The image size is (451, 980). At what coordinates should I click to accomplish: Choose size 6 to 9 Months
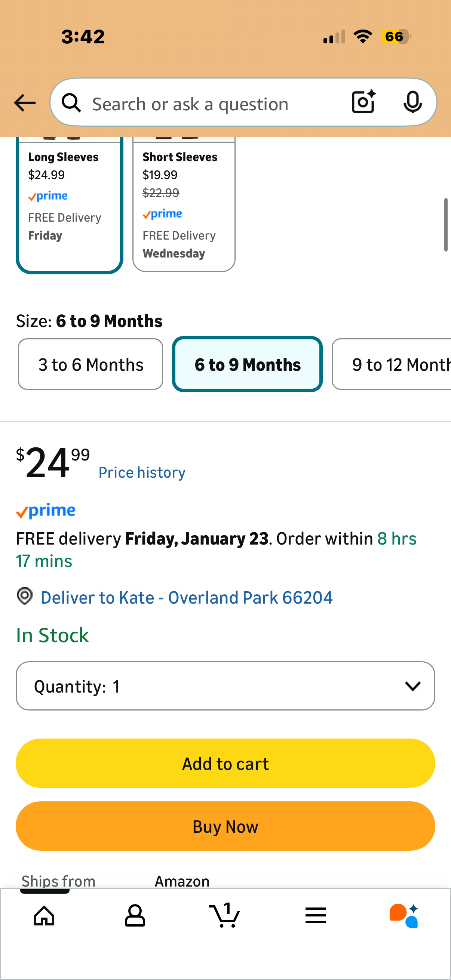pyautogui.click(x=248, y=364)
